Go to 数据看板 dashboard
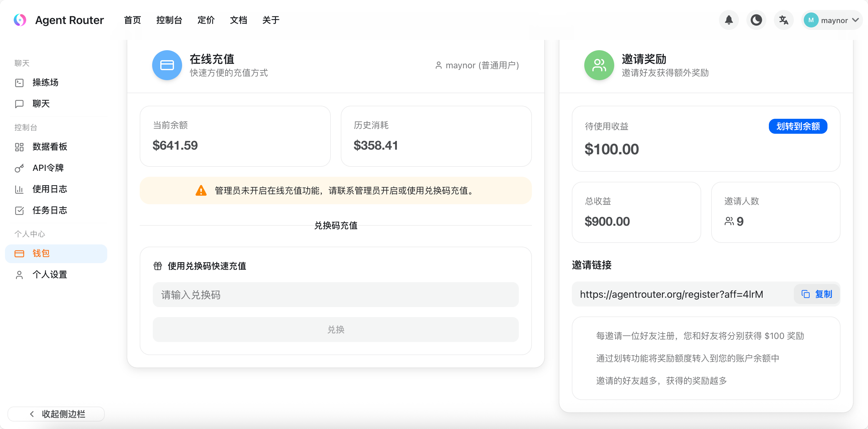The width and height of the screenshot is (868, 429). [50, 147]
